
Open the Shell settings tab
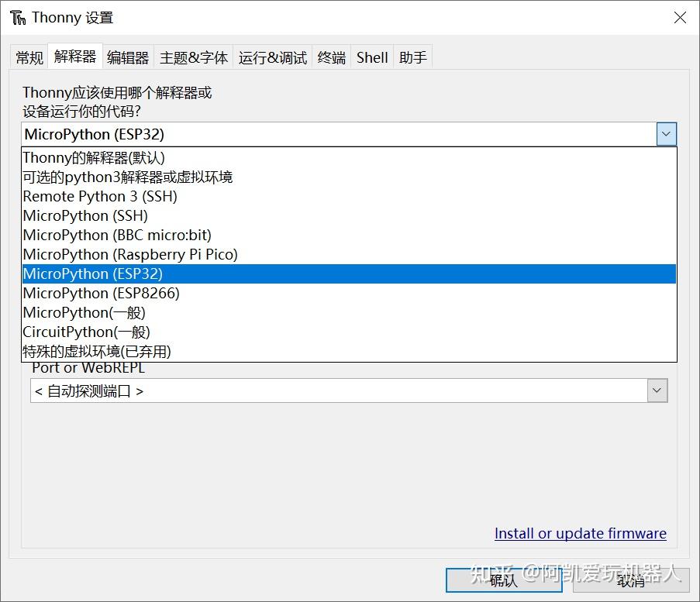tap(371, 57)
